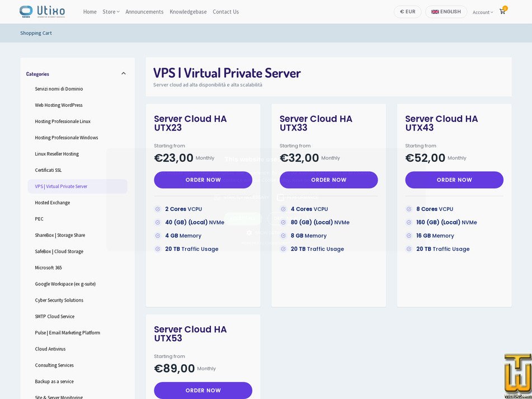Open the Knowledgebase menu item
532x399 pixels.
point(188,12)
